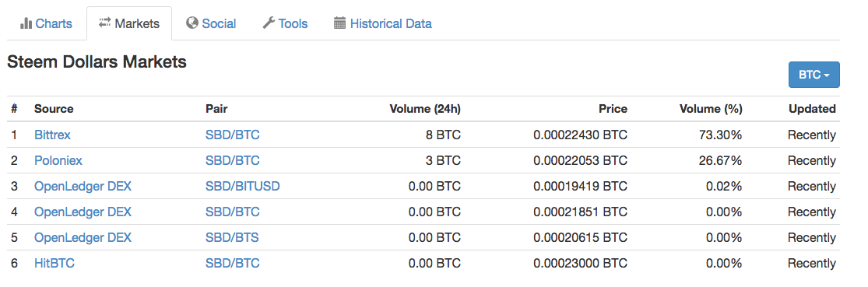Click 0.00 BTC volume in SBD/BITUSD row
Image resolution: width=868 pixels, height=287 pixels.
tap(434, 187)
